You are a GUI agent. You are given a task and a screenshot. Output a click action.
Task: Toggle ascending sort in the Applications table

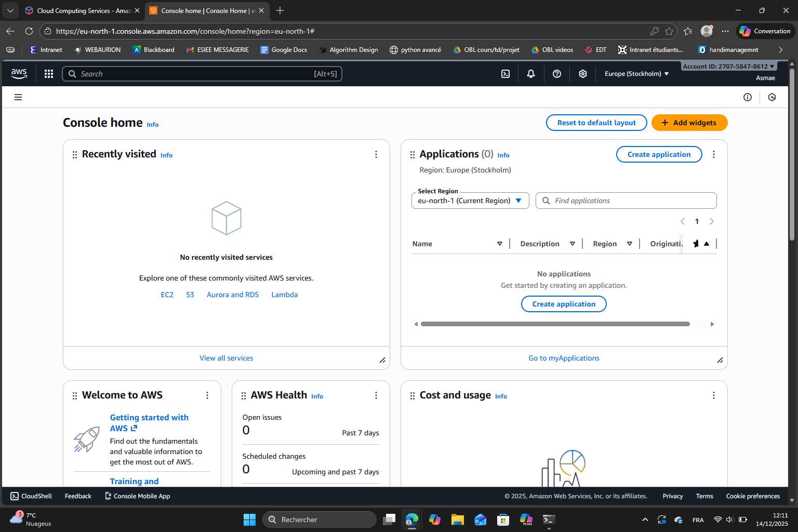(707, 243)
